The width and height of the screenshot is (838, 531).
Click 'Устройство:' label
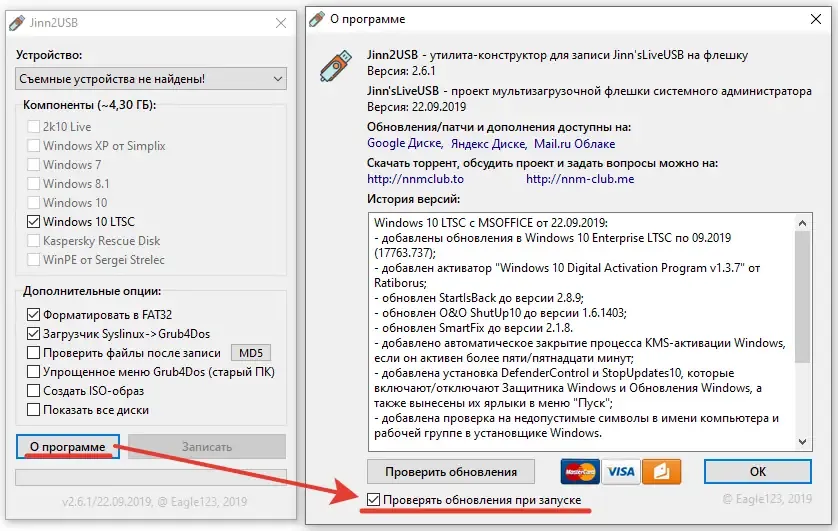click(x=49, y=55)
